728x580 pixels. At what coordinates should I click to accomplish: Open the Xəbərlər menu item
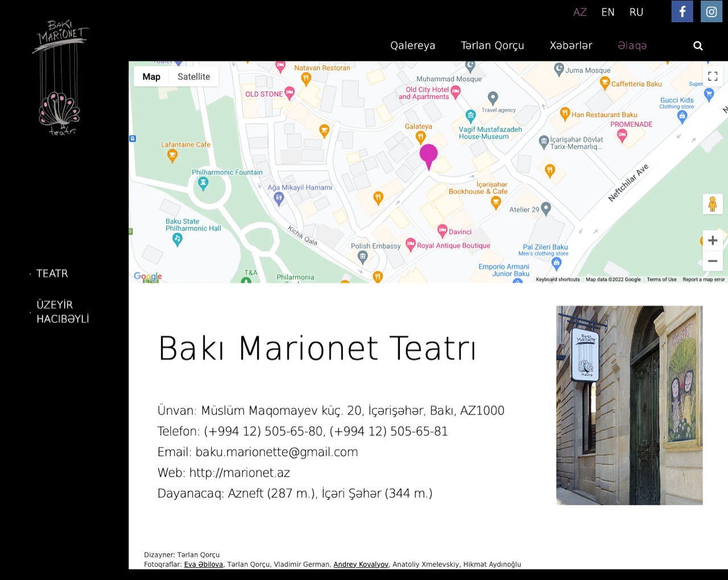pos(571,45)
